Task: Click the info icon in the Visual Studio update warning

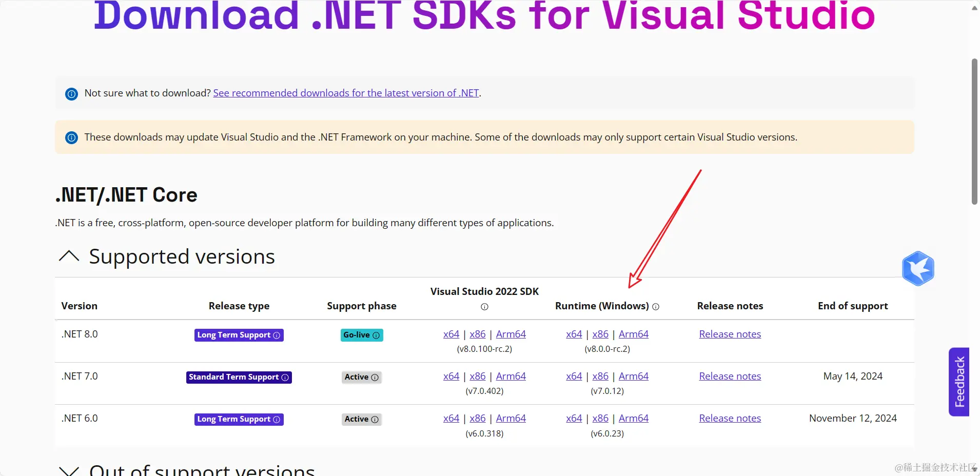Action: tap(72, 137)
